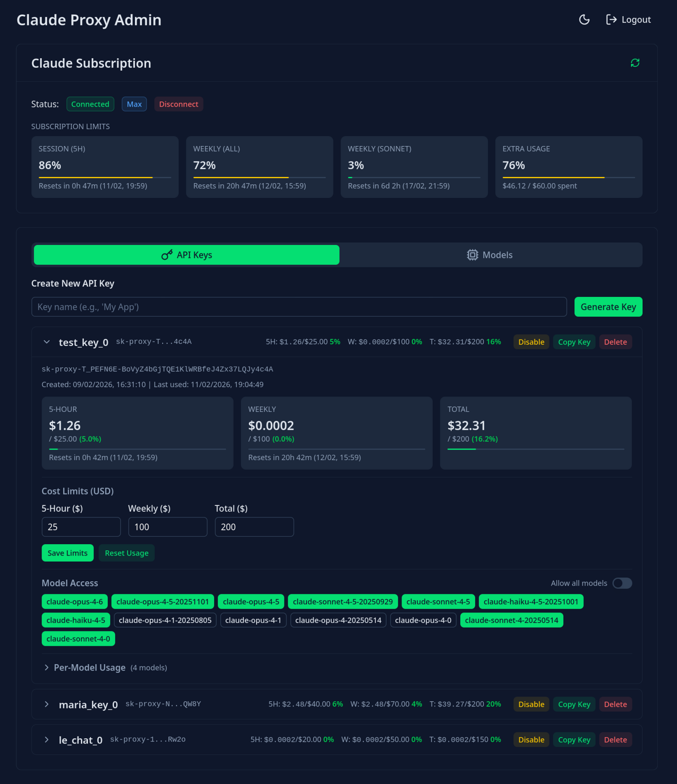The height and width of the screenshot is (784, 677).
Task: Copy Key for maria_key_0
Action: (574, 704)
